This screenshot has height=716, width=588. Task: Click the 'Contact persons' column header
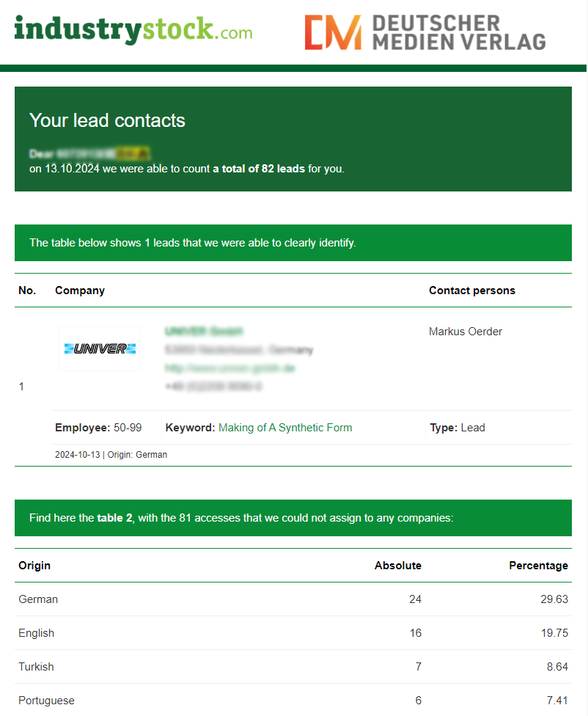click(x=472, y=291)
